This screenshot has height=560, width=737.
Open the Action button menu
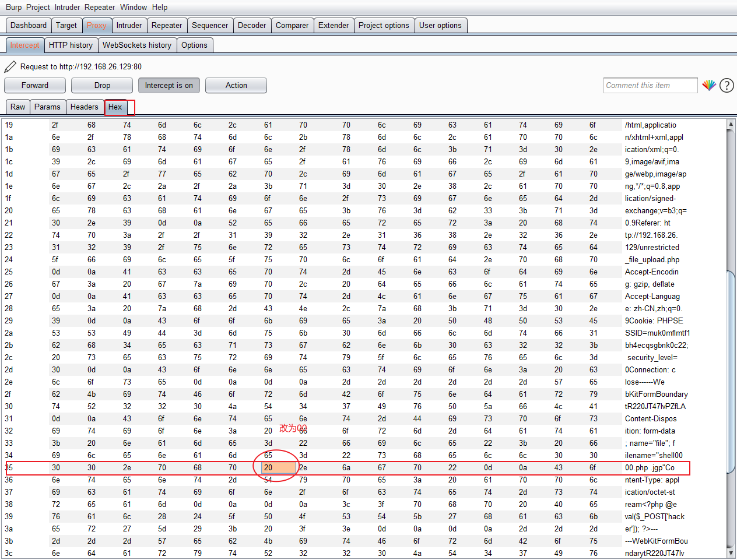click(236, 85)
